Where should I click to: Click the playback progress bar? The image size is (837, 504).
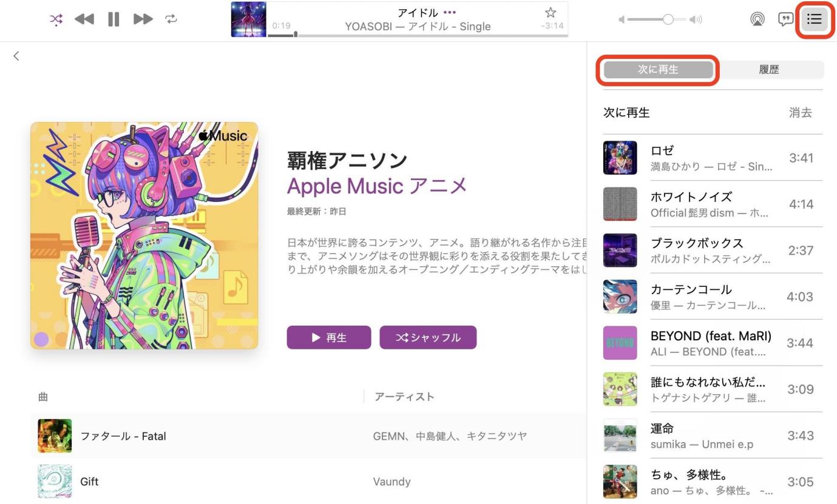click(x=418, y=35)
